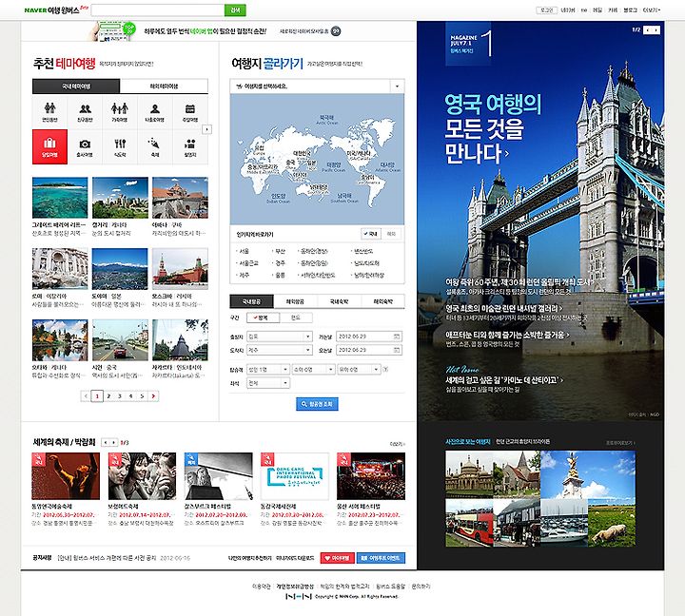Viewport: 685px width, 616px height.
Task: Click the circular icon on top banner
Action: point(336,31)
